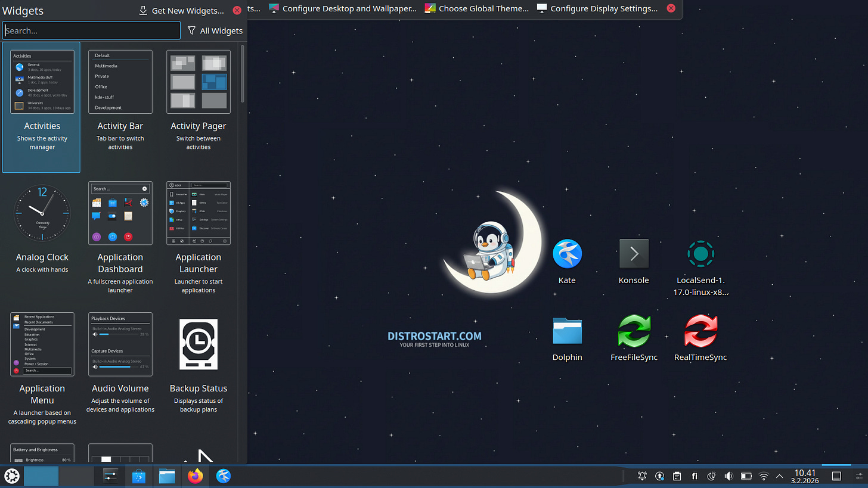Expand the hidden system tray icons arrow
The width and height of the screenshot is (868, 488).
[780, 476]
